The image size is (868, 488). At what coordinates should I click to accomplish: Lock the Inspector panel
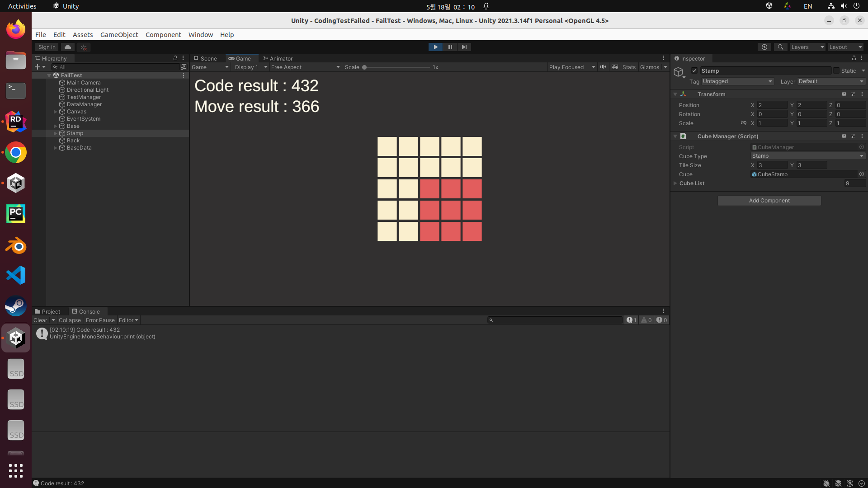click(854, 58)
